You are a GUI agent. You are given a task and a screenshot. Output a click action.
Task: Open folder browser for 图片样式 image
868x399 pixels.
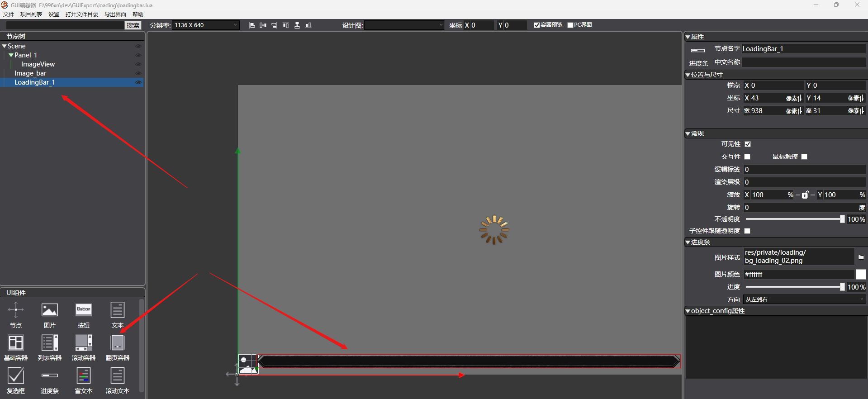coord(861,257)
